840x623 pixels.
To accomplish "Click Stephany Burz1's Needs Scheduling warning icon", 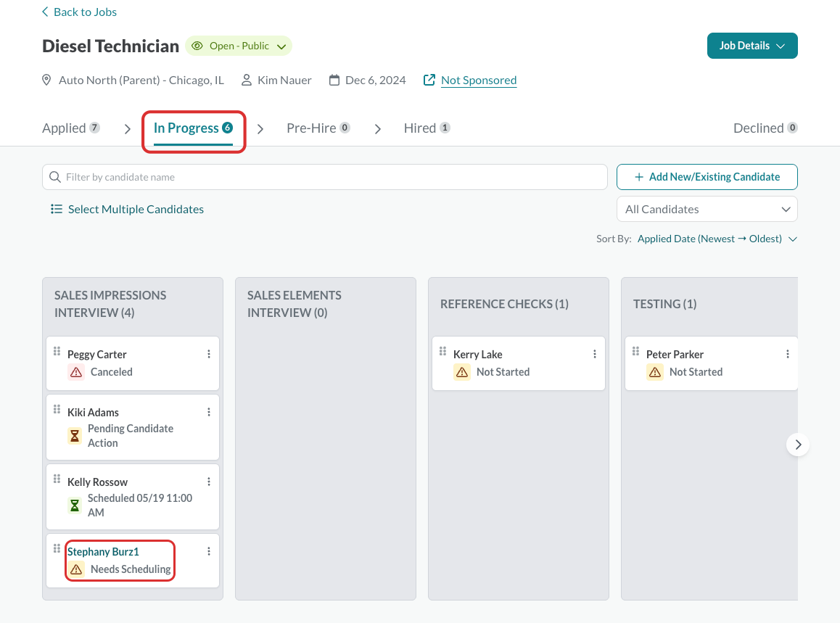I will click(x=76, y=569).
